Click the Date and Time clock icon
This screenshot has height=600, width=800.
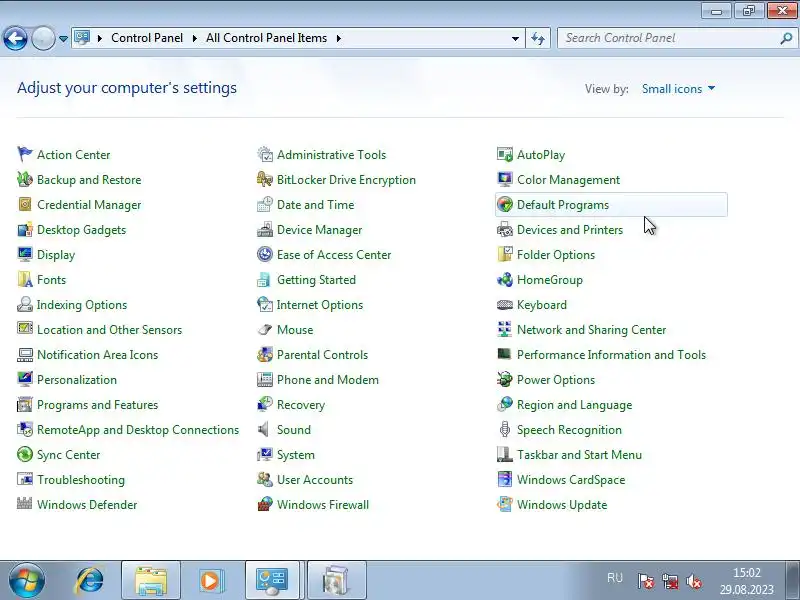[265, 205]
